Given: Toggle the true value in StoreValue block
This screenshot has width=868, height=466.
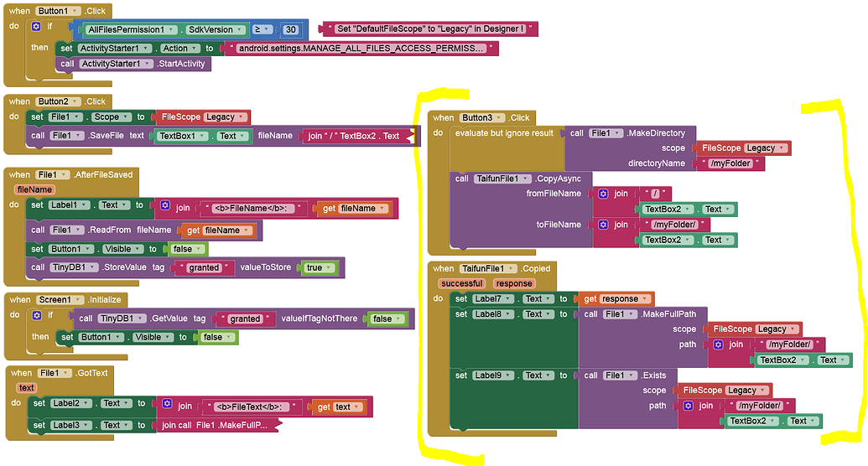Looking at the screenshot, I should (x=319, y=268).
